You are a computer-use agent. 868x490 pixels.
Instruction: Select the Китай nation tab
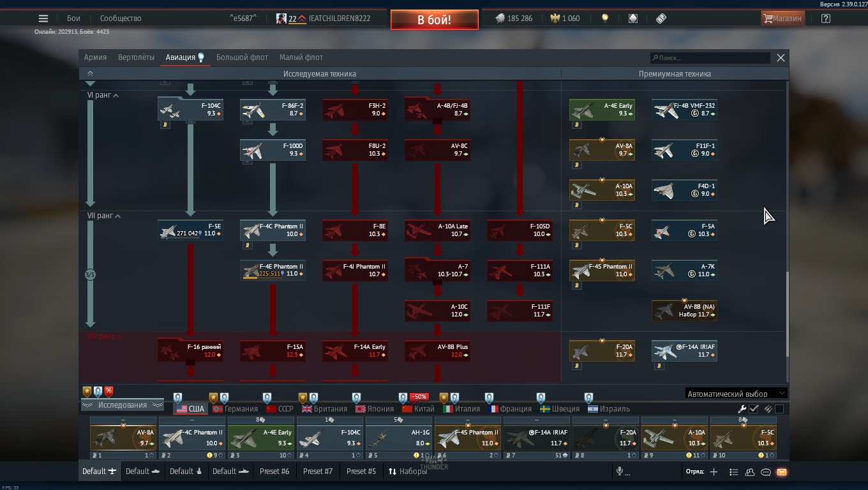pos(418,409)
